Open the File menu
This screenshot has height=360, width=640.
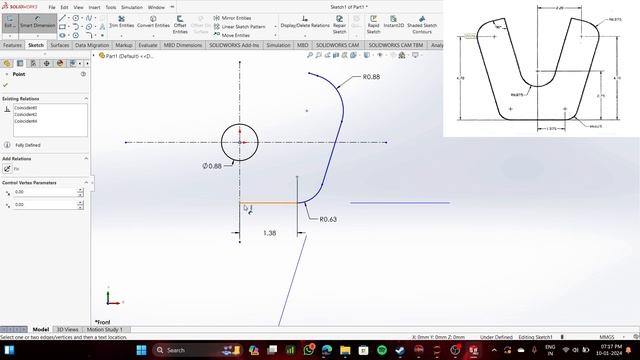point(52,7)
